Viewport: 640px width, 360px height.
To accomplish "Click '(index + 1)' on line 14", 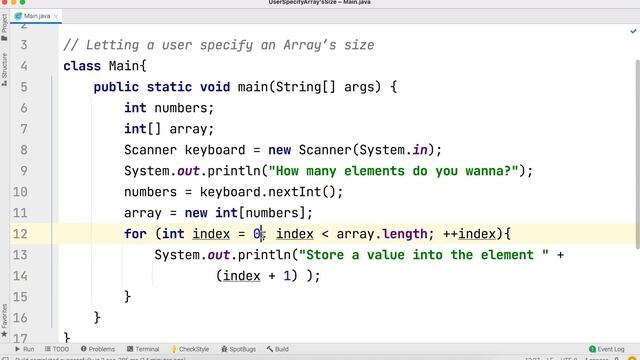I will (x=256, y=276).
